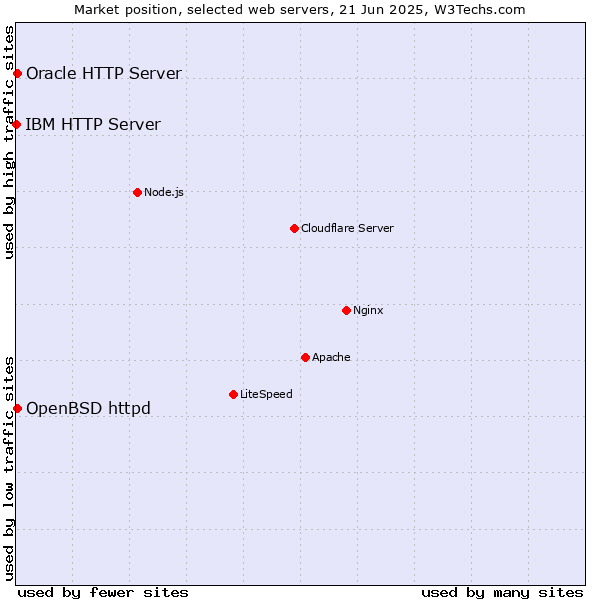Click the Oracle HTTP Server red data point

pos(18,73)
